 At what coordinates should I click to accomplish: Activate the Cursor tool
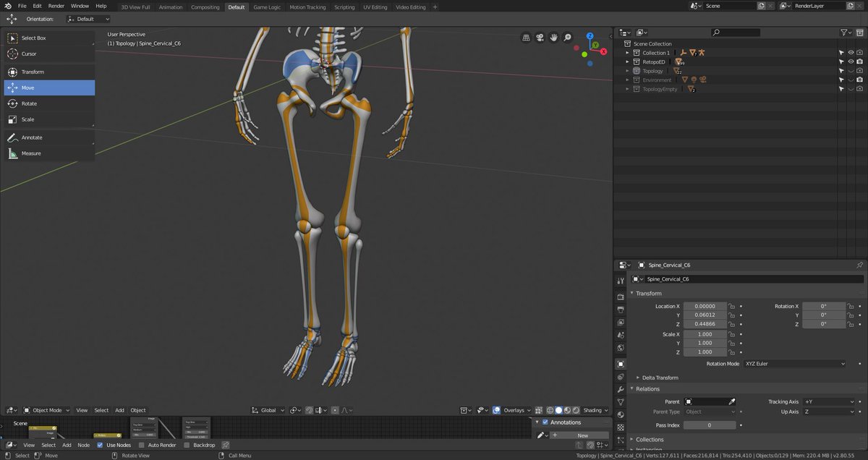pos(49,54)
